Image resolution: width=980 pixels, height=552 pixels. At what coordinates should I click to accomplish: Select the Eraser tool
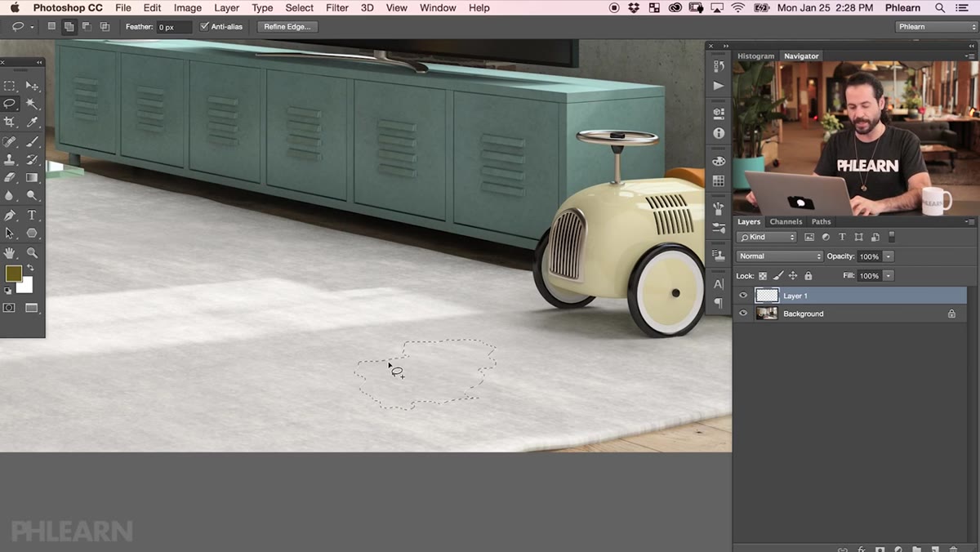click(10, 177)
